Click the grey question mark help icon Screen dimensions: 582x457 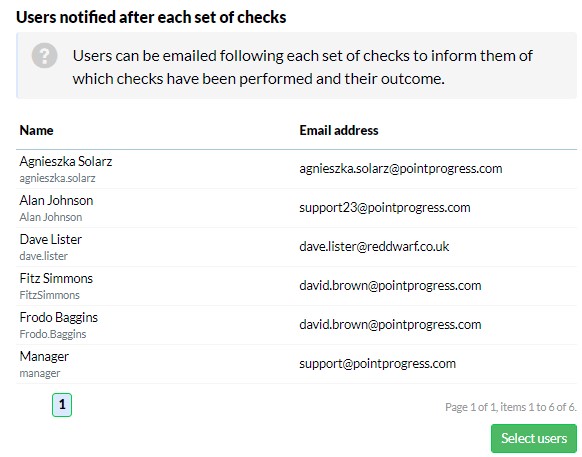(44, 56)
